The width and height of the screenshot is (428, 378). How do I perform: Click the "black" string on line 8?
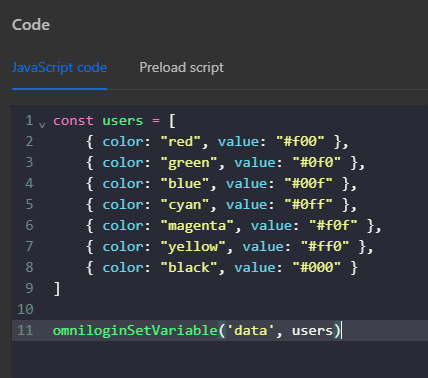(189, 267)
